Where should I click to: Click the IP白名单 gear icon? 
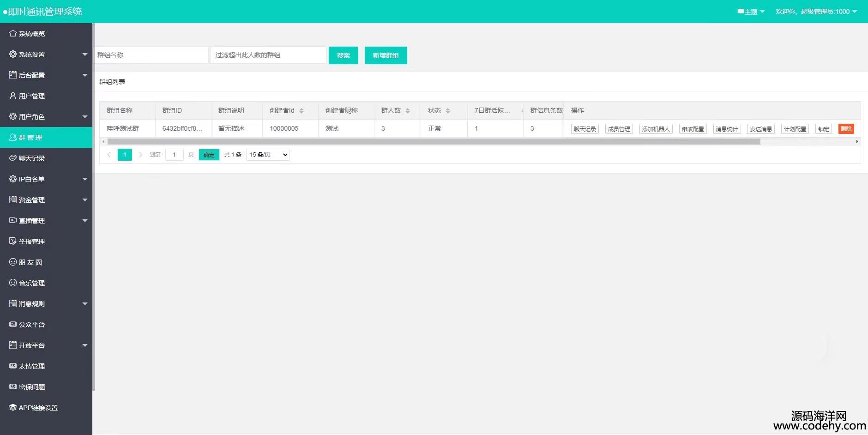coord(13,179)
